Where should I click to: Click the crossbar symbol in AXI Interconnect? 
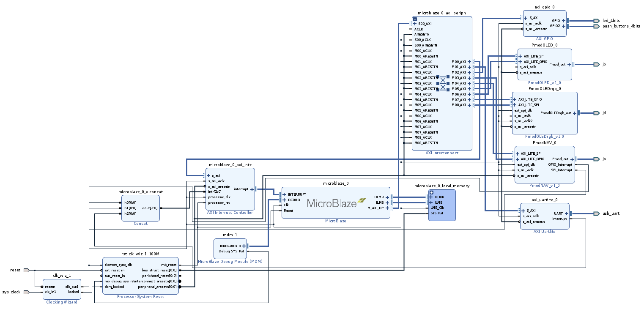[443, 83]
